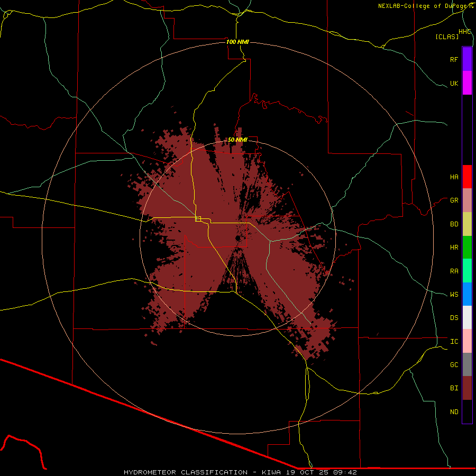Click the BD legend label
This screenshot has width=476, height=476.
click(x=454, y=224)
